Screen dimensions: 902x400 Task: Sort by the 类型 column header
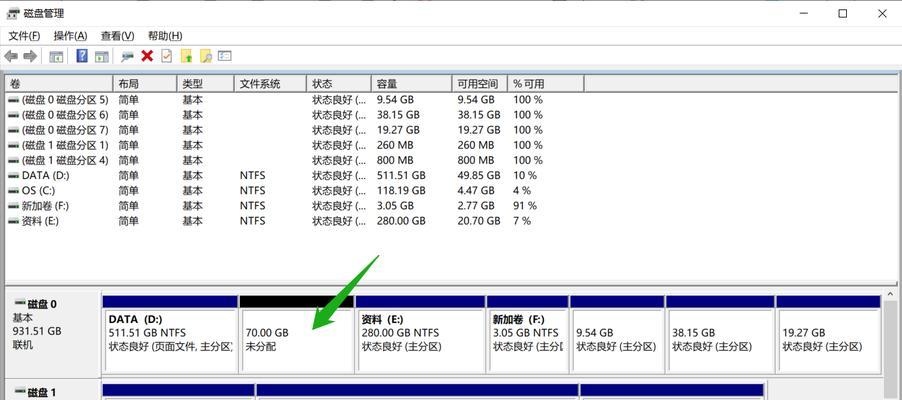(x=205, y=84)
